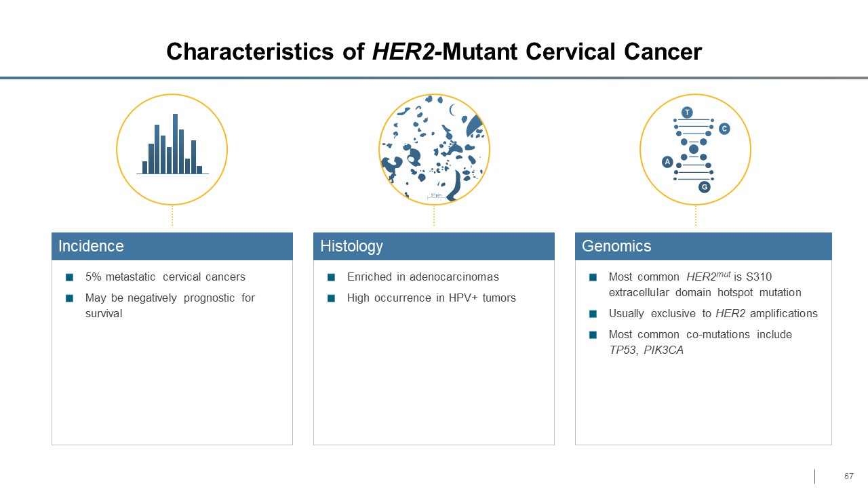The height and width of the screenshot is (488, 868).
Task: Select the Genomics header bar
Action: [703, 246]
